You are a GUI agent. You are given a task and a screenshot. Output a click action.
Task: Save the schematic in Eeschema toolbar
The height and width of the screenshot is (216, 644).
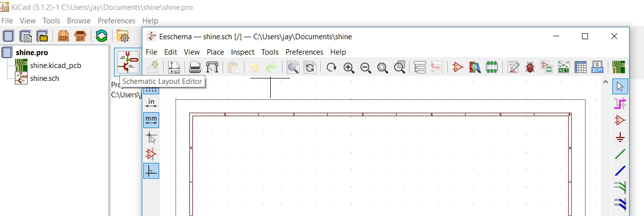coord(153,67)
